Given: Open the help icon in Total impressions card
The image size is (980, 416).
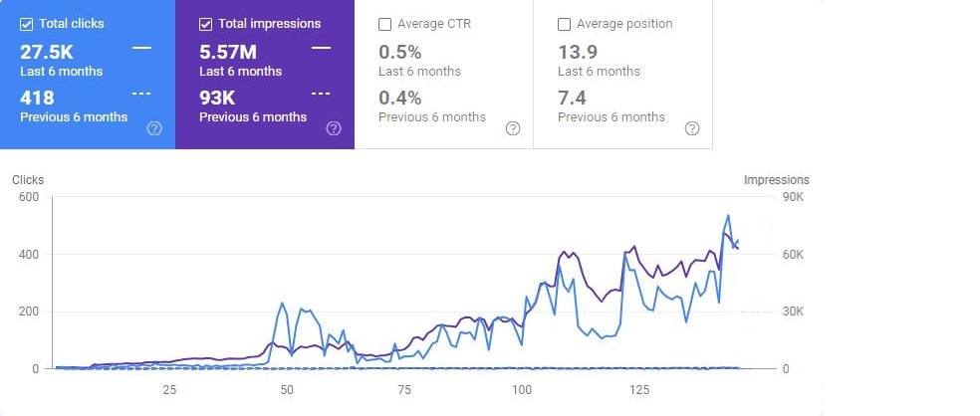Looking at the screenshot, I should tap(334, 128).
